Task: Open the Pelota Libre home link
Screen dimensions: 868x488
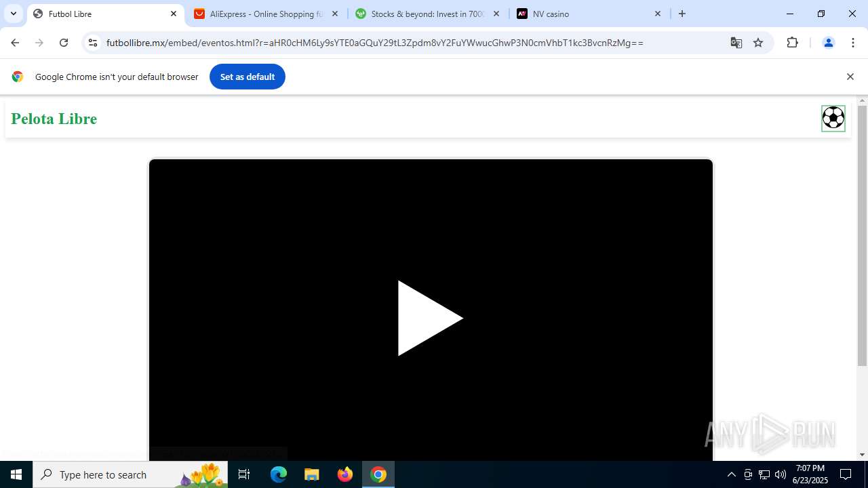Action: pos(54,119)
